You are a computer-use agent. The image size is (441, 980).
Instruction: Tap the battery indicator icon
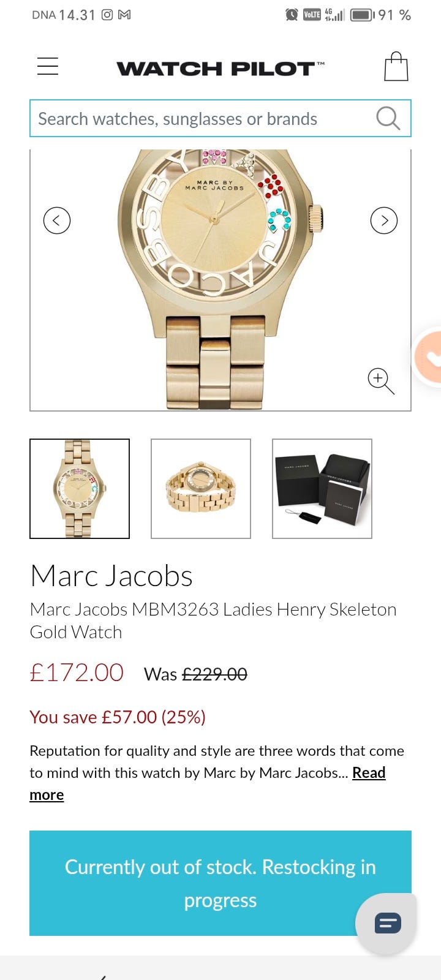coord(362,15)
